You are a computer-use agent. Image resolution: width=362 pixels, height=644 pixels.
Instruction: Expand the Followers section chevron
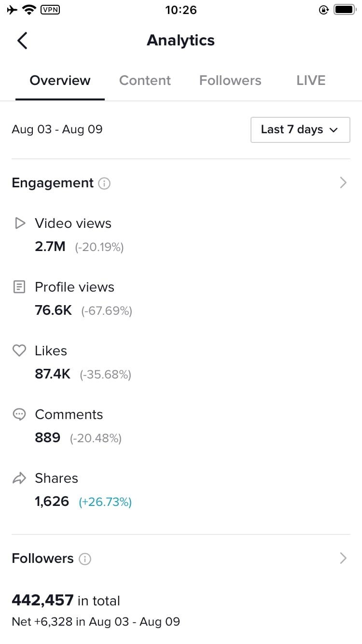click(x=343, y=559)
